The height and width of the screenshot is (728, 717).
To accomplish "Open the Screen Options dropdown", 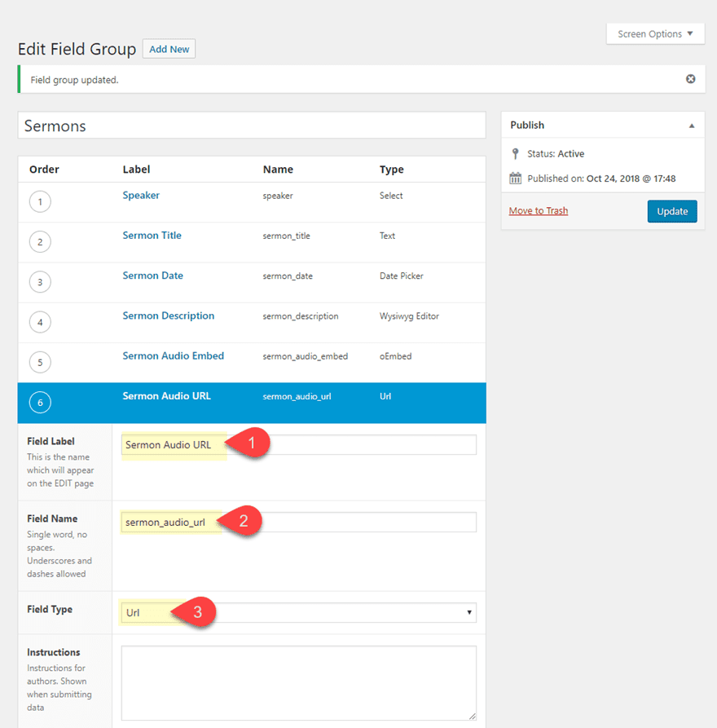I will click(655, 34).
